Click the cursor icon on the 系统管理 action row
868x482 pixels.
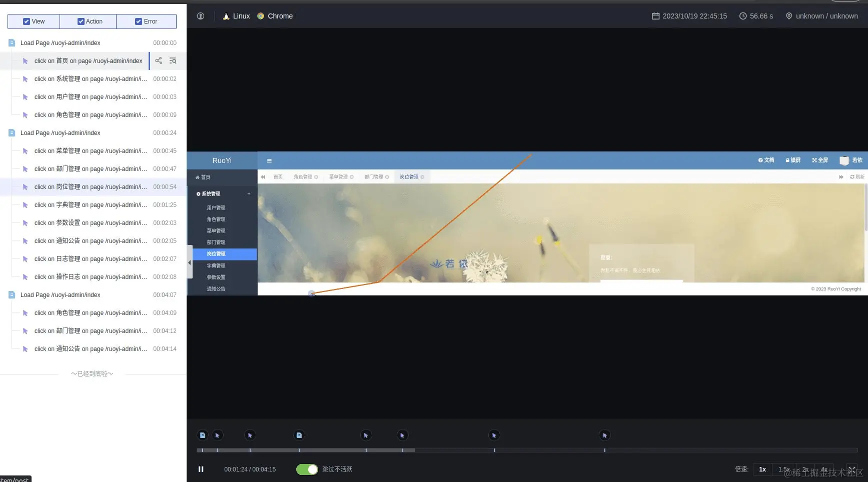pyautogui.click(x=25, y=79)
